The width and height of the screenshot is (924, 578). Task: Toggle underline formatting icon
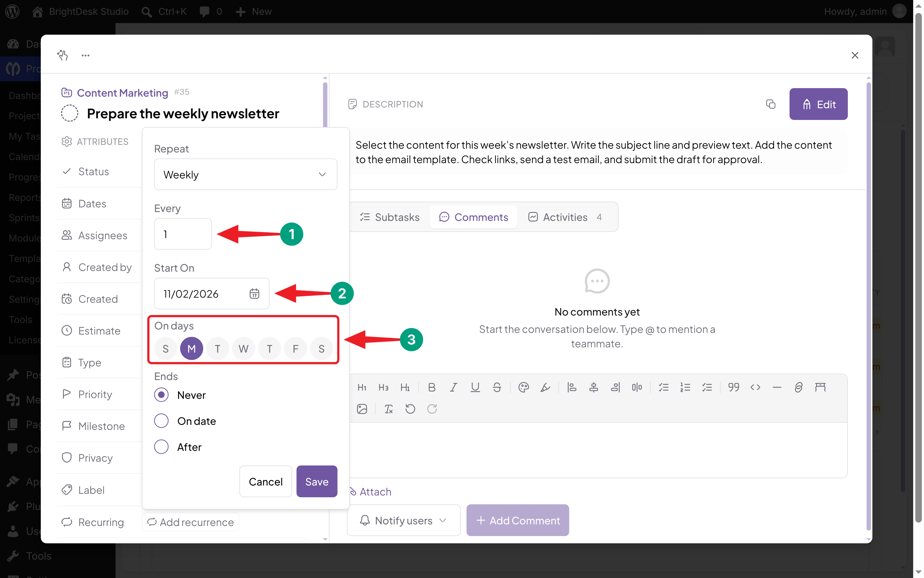click(475, 387)
